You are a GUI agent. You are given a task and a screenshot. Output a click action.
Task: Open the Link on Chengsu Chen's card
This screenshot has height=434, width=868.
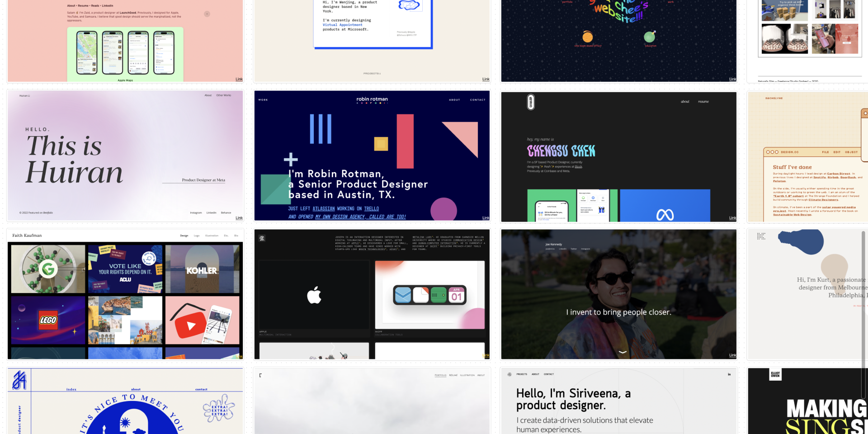pyautogui.click(x=732, y=218)
